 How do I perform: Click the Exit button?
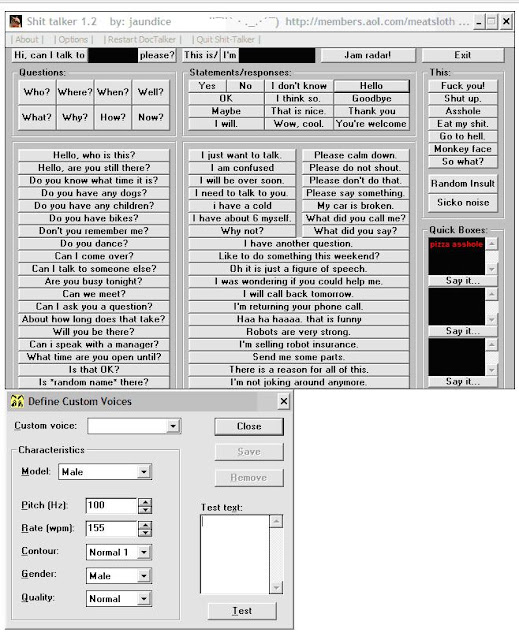(463, 55)
